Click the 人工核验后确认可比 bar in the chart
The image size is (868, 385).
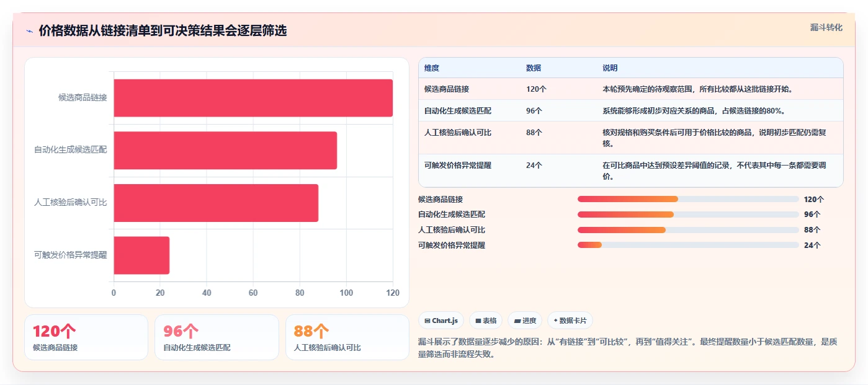coord(216,203)
